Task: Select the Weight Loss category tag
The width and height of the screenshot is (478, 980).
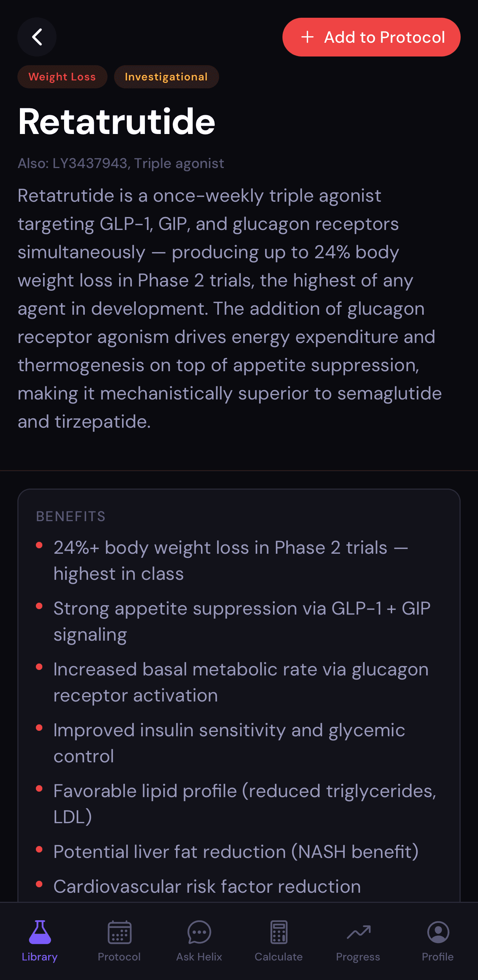Action: click(62, 76)
